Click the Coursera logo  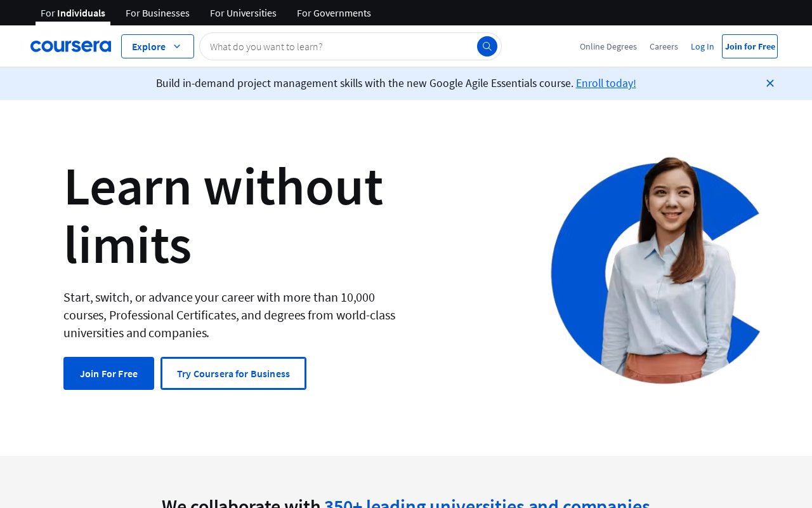click(x=70, y=46)
